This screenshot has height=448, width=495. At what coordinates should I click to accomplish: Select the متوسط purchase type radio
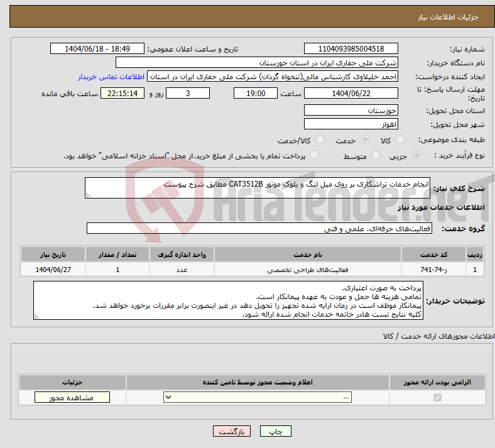click(x=376, y=155)
